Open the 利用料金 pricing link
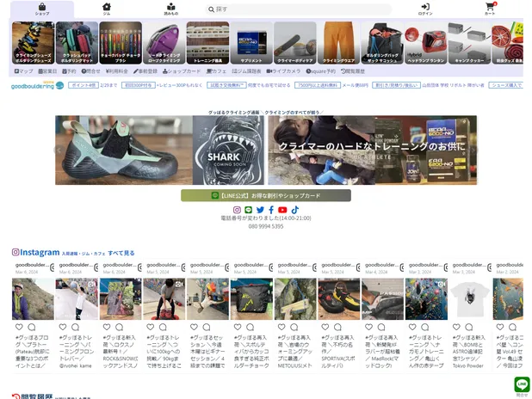Image resolution: width=532 pixels, height=399 pixels. click(117, 71)
